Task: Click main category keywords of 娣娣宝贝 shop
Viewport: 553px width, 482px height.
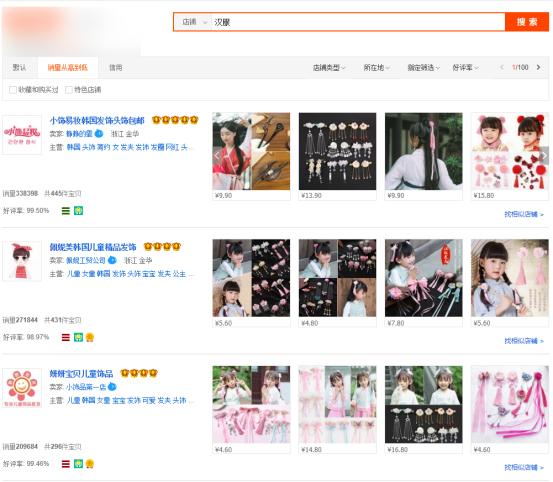Action: [130, 401]
